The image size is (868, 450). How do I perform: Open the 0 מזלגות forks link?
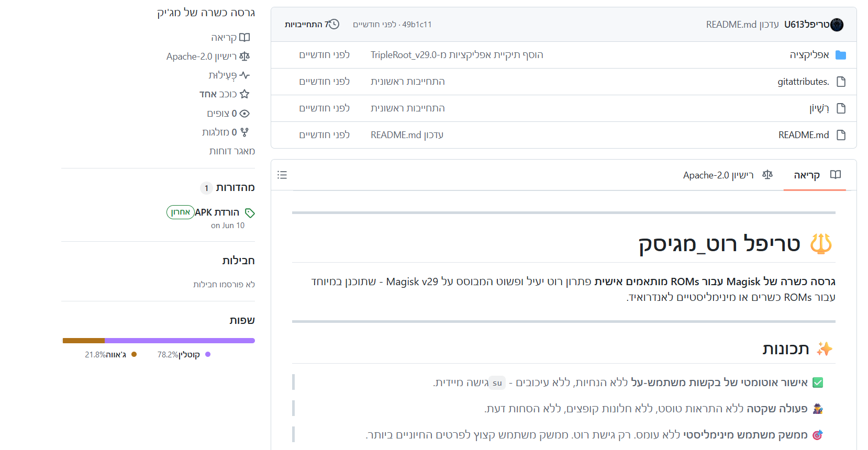tap(226, 132)
